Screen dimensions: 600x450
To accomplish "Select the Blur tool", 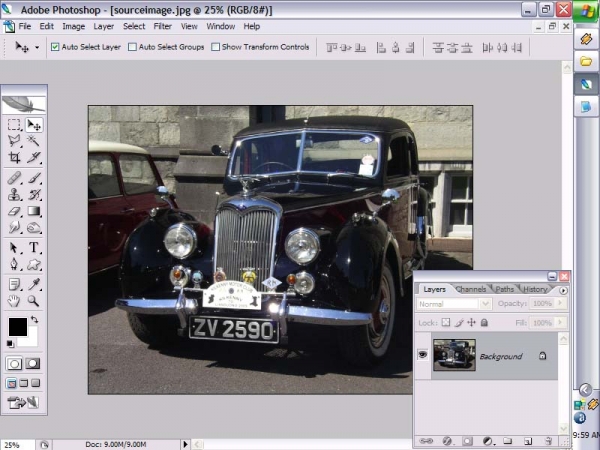I will coord(14,227).
